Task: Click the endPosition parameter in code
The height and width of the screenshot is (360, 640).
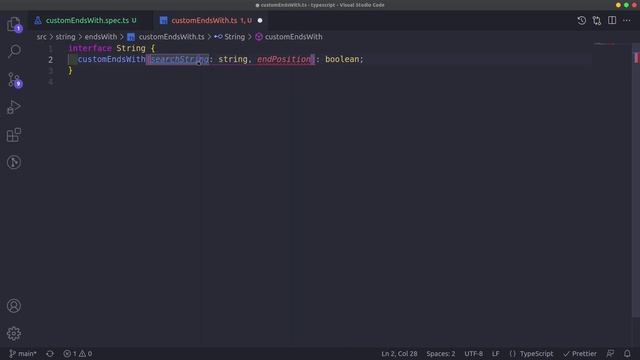Action: 284,59
